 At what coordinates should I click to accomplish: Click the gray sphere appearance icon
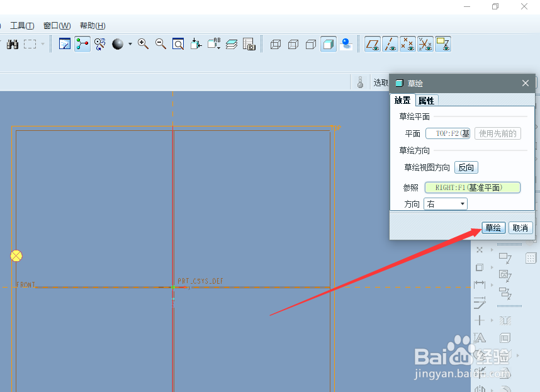(x=118, y=44)
